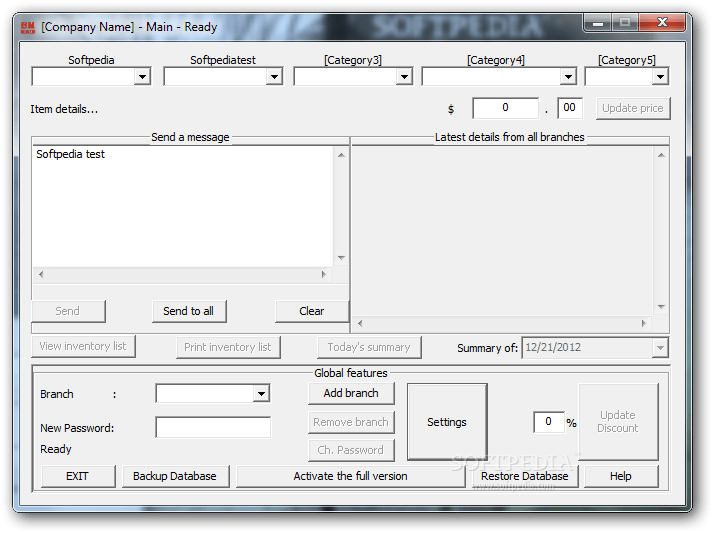
Task: Click Send to all button
Action: 189,311
